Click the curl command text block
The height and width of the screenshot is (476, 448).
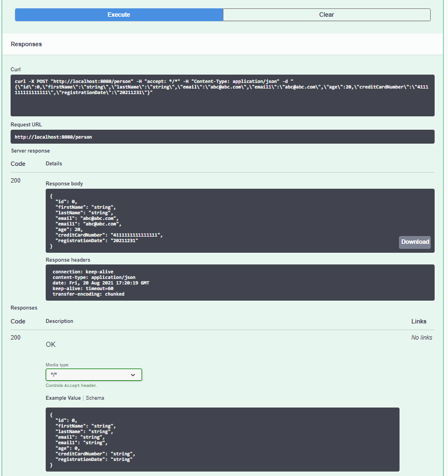(222, 95)
